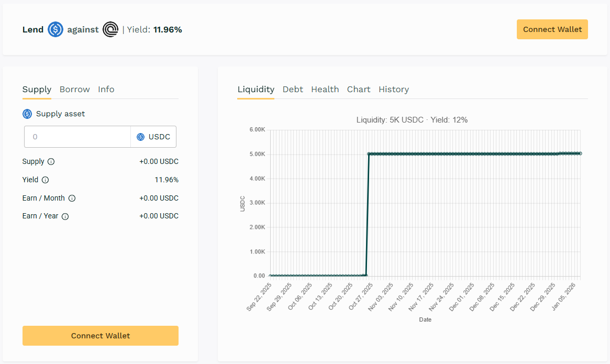
Task: Open the Earn / Month info icon
Action: click(x=72, y=198)
